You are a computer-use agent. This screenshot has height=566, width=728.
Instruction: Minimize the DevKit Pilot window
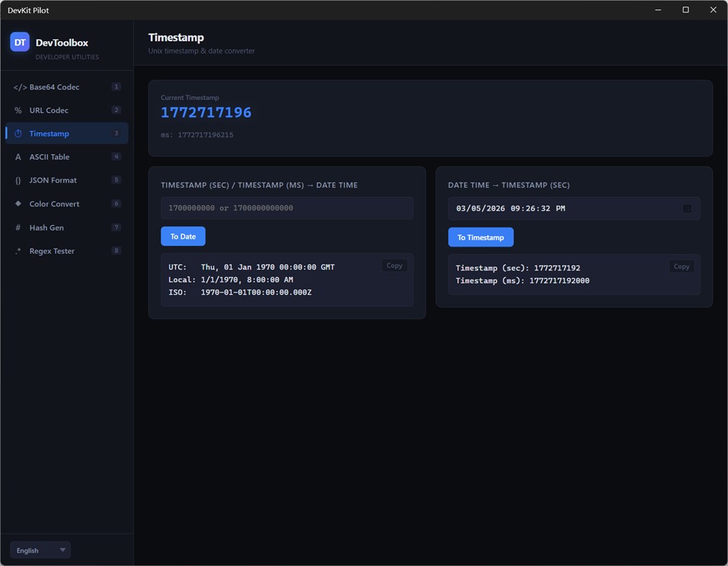tap(658, 10)
